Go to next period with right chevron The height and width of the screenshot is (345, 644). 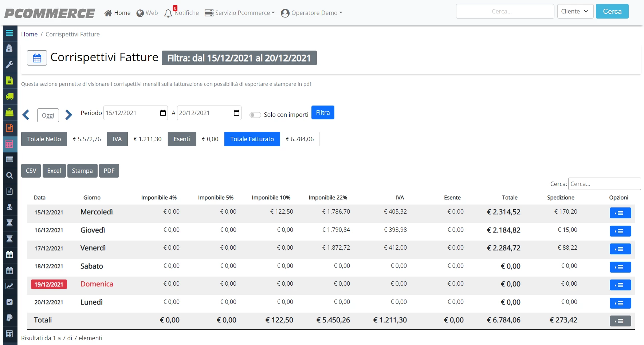pyautogui.click(x=68, y=115)
